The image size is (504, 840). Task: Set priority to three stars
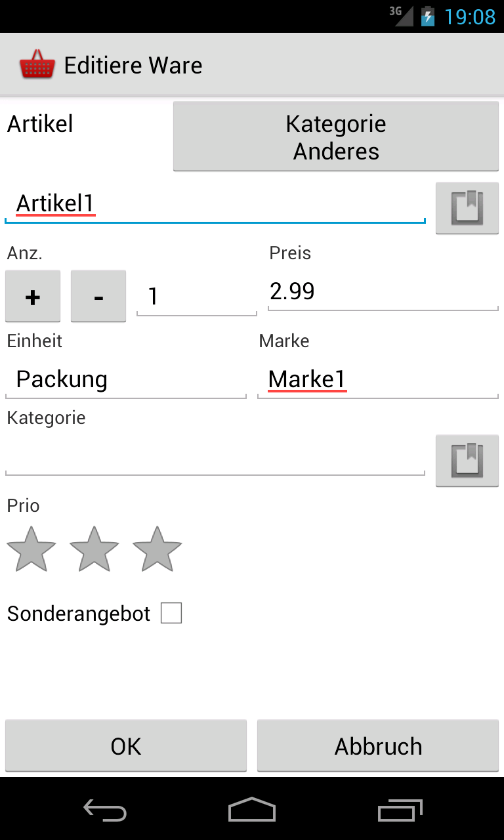click(x=157, y=549)
